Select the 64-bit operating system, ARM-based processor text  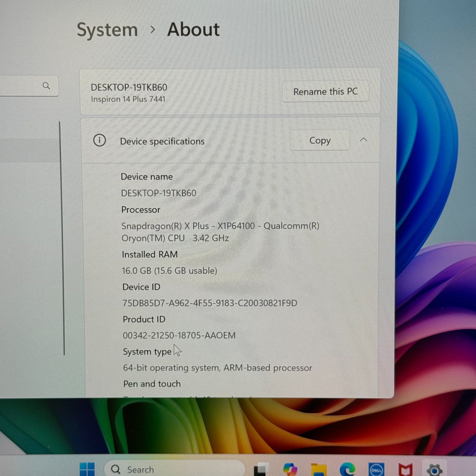217,368
